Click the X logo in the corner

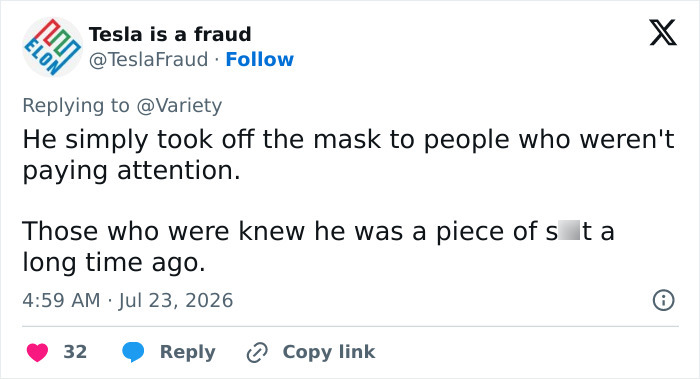coord(663,33)
